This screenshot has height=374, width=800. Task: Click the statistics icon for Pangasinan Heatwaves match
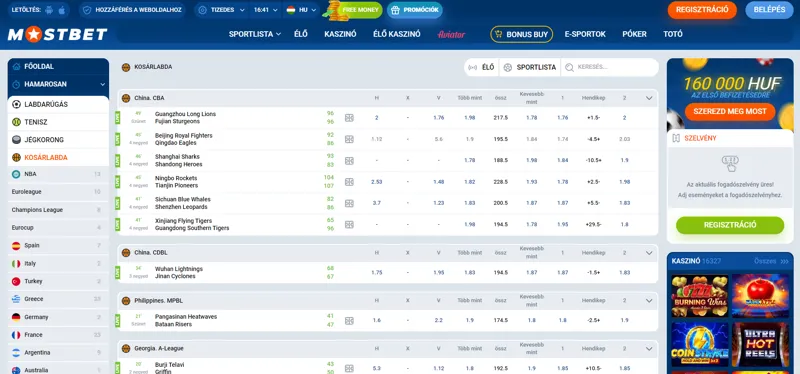click(349, 320)
